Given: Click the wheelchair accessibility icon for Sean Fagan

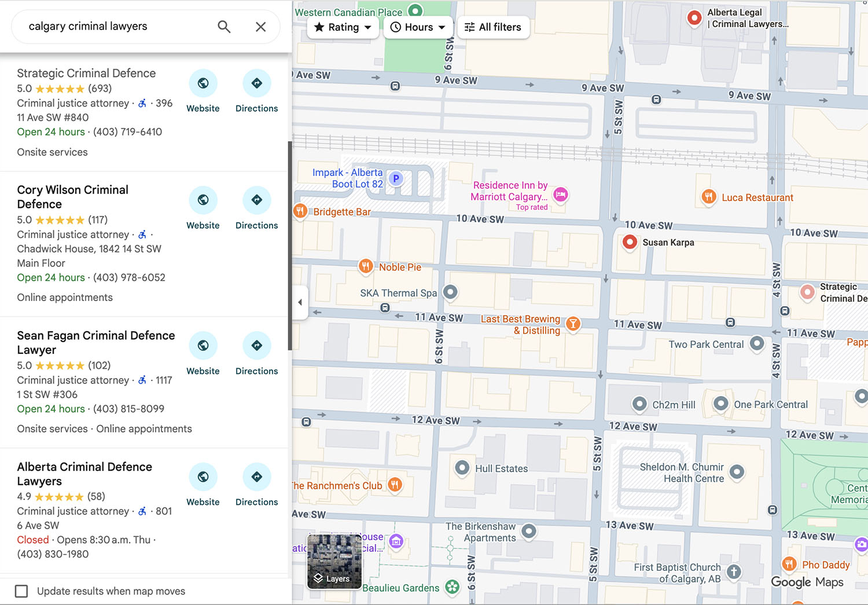Looking at the screenshot, I should pyautogui.click(x=142, y=380).
